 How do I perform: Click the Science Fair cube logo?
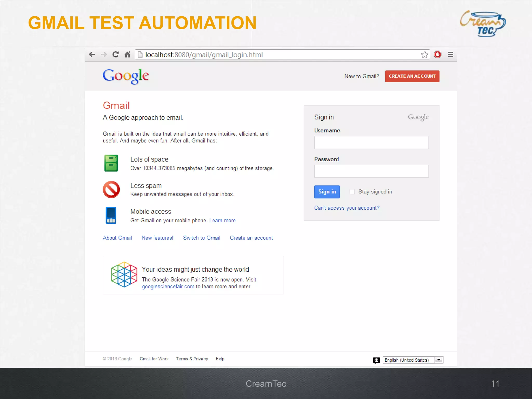(x=124, y=275)
